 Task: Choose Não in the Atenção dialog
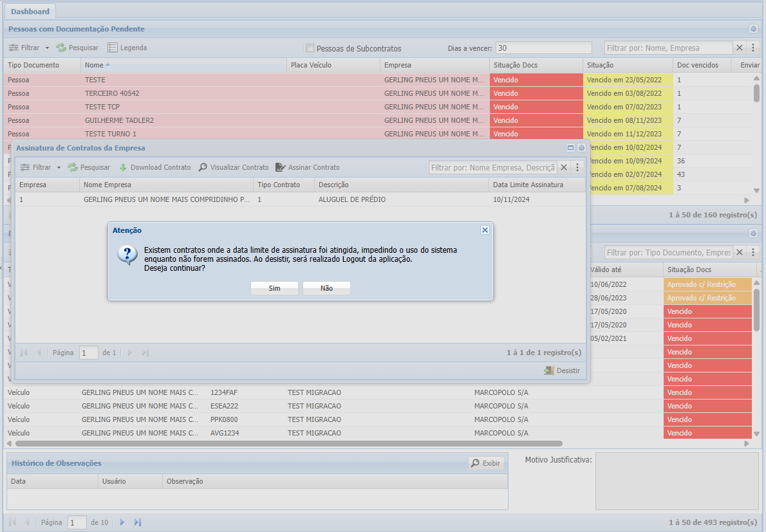point(326,288)
